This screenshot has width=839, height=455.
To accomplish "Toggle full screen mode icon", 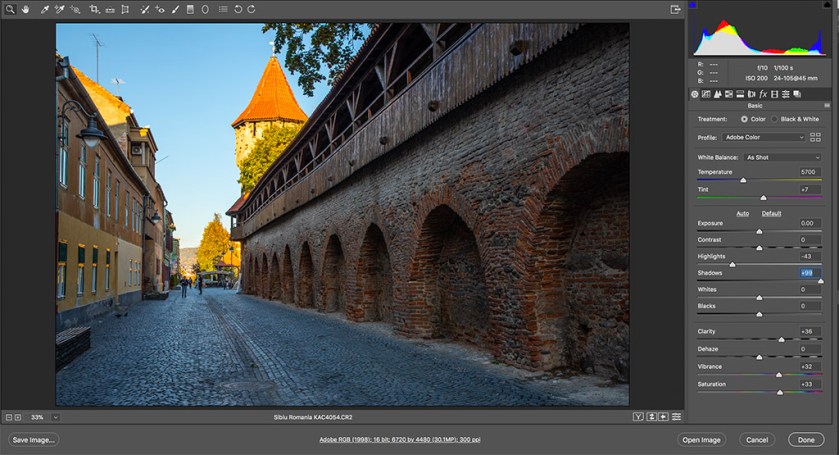I will [x=675, y=9].
